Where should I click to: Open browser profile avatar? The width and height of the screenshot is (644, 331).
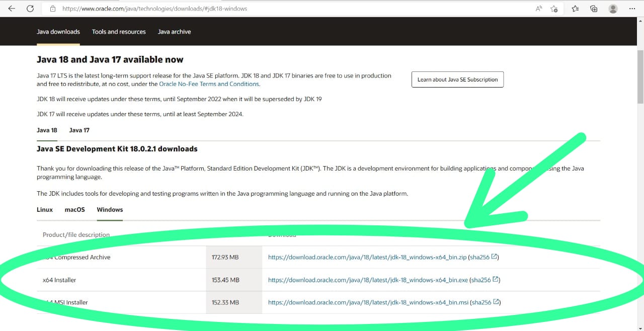(x=613, y=9)
